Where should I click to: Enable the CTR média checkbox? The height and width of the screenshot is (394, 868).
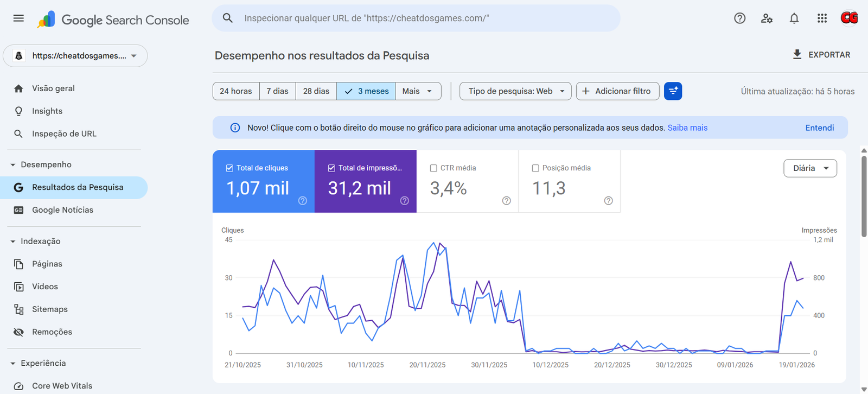click(x=433, y=168)
